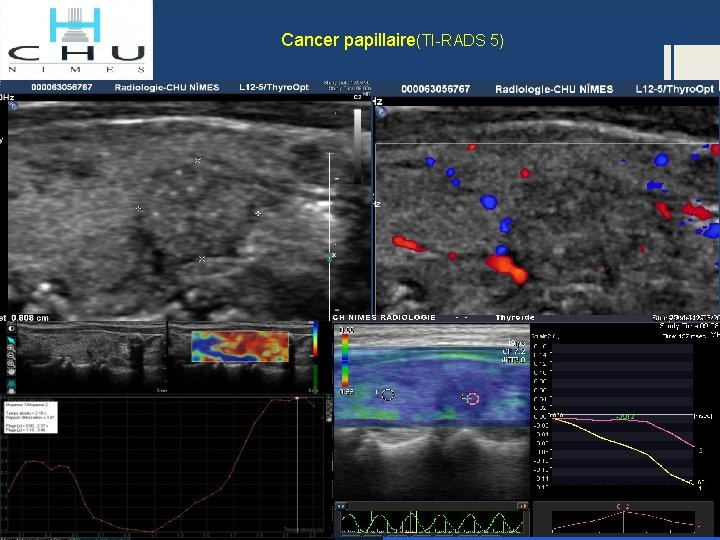Click the frame marker in the green cine waveform
The height and width of the screenshot is (540, 720).
pos(416,522)
